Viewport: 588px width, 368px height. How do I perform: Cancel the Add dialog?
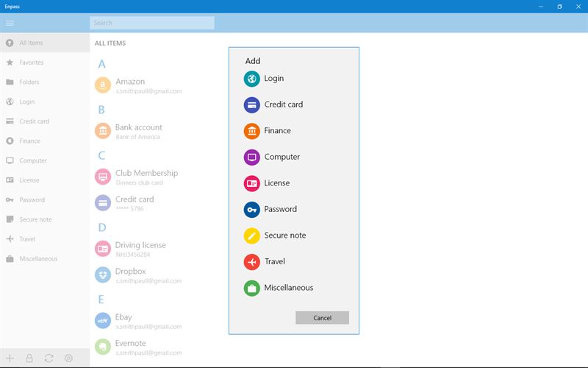[322, 318]
